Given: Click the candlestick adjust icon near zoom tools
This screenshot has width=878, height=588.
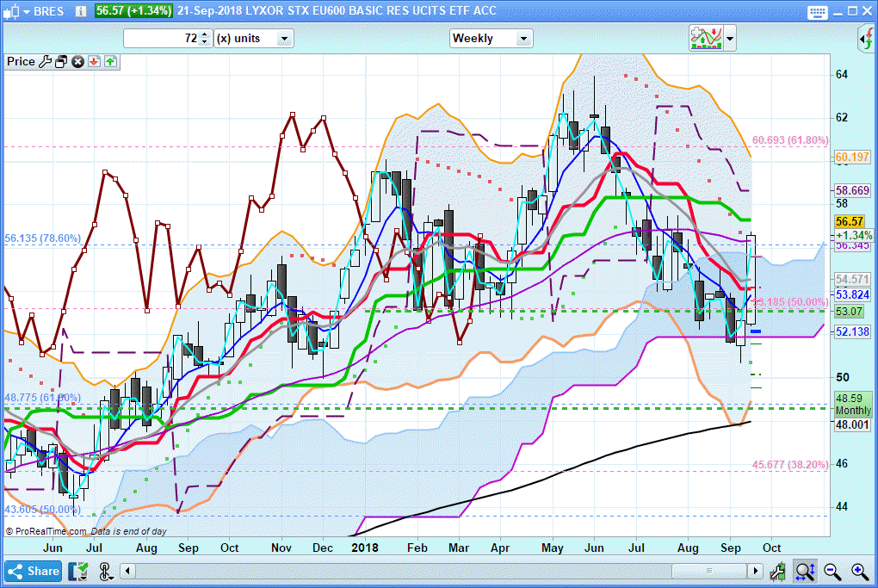Looking at the screenshot, I should point(777,571).
